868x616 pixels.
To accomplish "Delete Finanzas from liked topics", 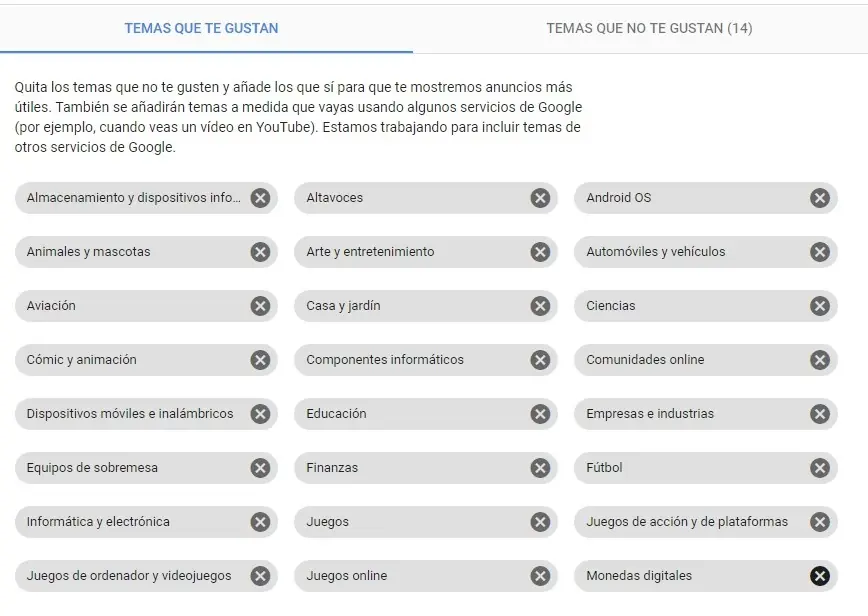I will tap(540, 468).
